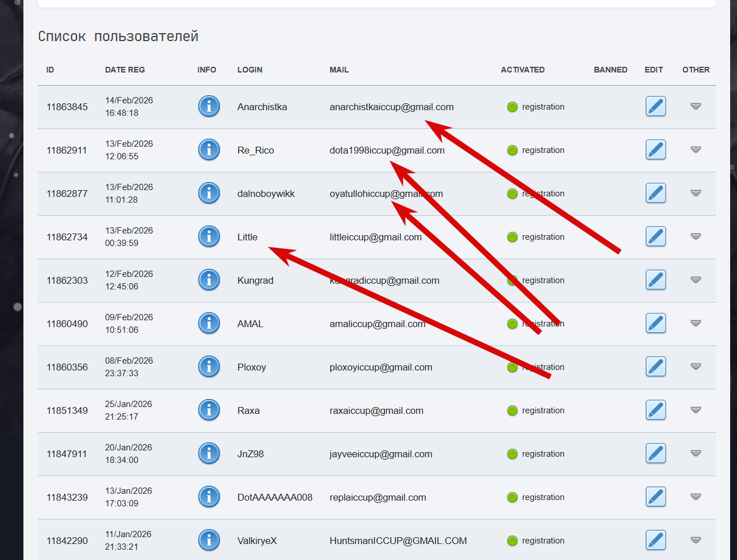The image size is (737, 560).
Task: Click the LOGIN column header
Action: coord(250,70)
